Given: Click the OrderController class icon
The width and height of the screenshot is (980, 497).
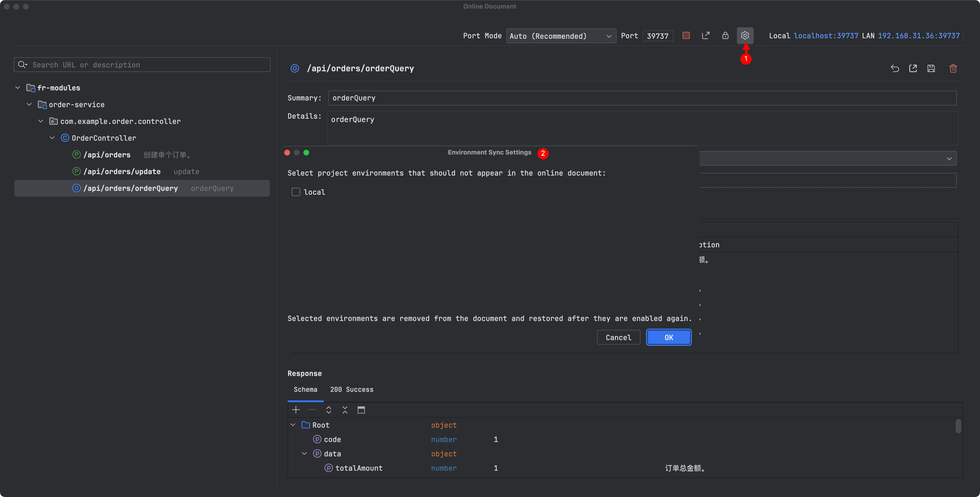Looking at the screenshot, I should click(65, 138).
